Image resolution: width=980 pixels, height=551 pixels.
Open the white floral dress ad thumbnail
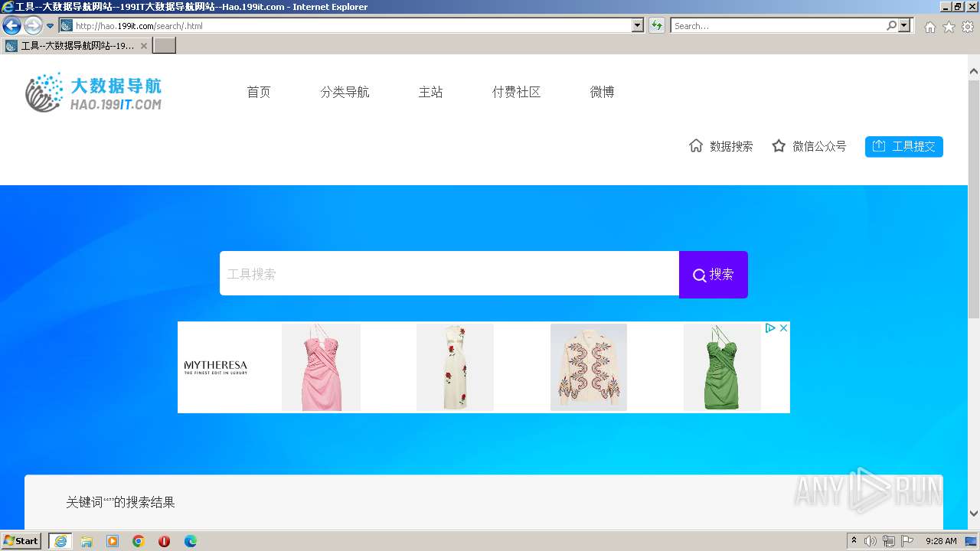(455, 367)
